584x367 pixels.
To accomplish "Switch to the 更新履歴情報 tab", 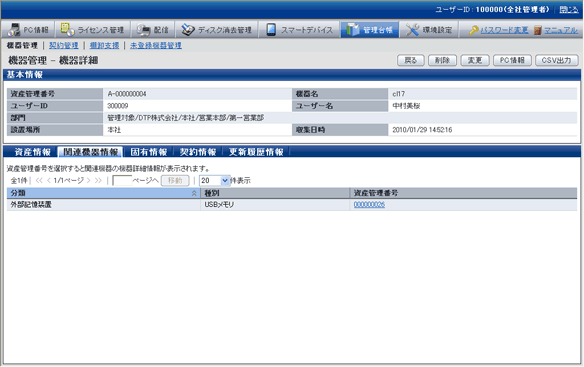I will coord(256,152).
